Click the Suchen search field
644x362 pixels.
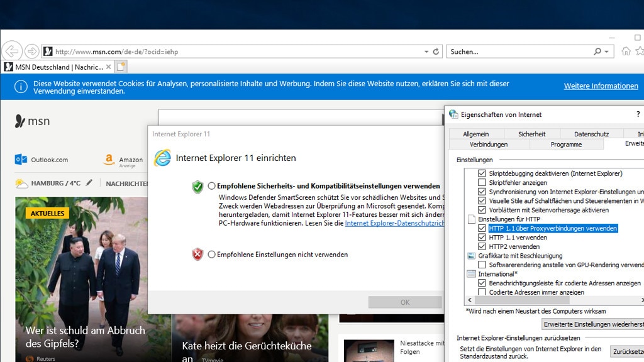tap(519, 52)
